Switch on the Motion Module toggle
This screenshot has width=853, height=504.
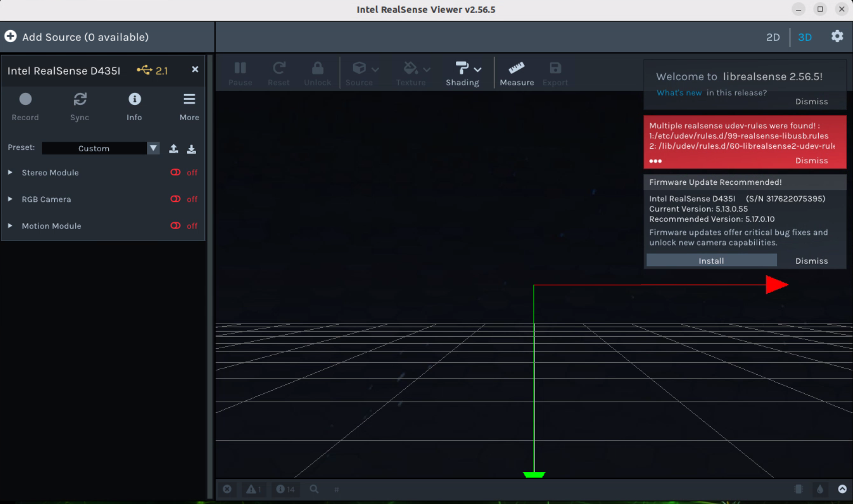pos(176,226)
